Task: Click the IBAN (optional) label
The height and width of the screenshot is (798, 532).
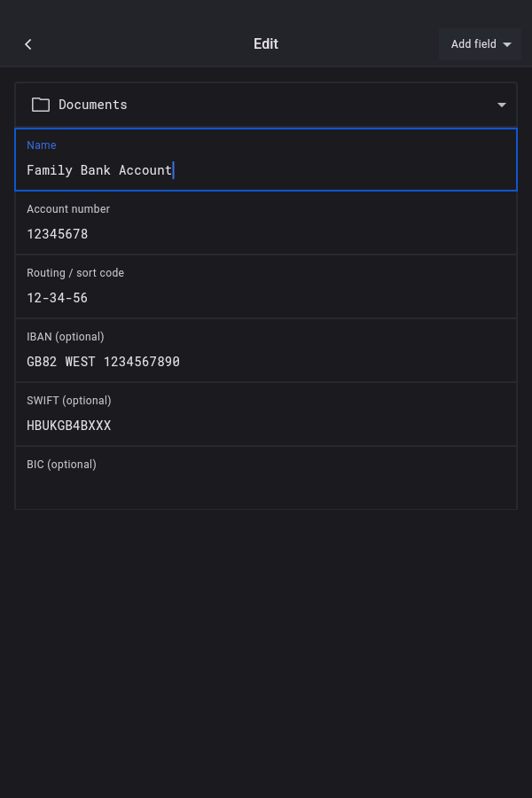Action: tap(66, 337)
